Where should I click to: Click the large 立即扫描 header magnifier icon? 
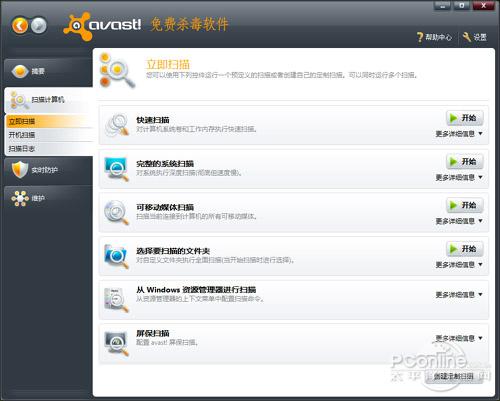(117, 70)
